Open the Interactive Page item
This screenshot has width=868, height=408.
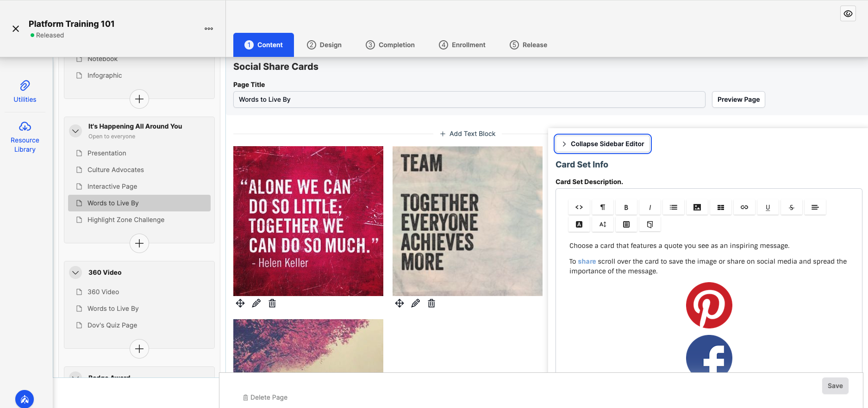click(139, 186)
